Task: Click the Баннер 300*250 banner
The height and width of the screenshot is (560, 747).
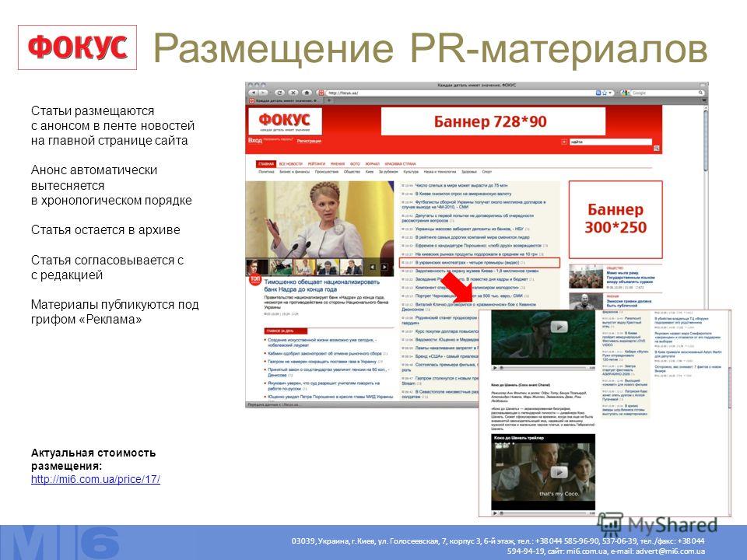Action: [x=615, y=219]
